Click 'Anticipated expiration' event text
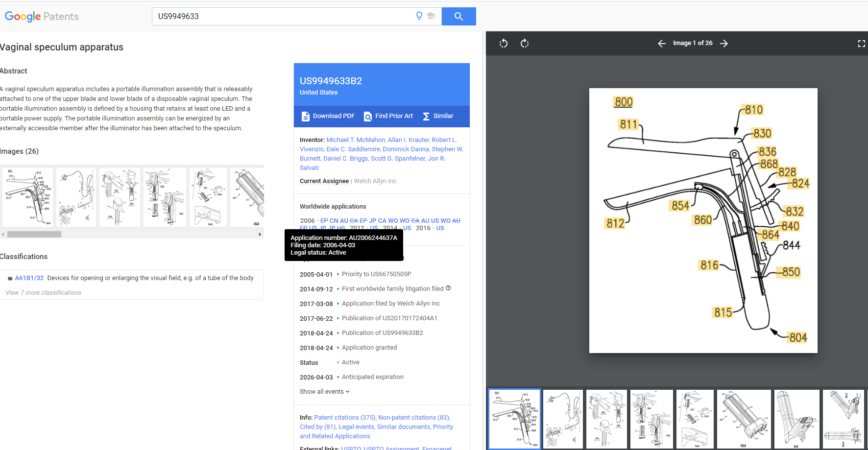This screenshot has height=450, width=868. [373, 377]
